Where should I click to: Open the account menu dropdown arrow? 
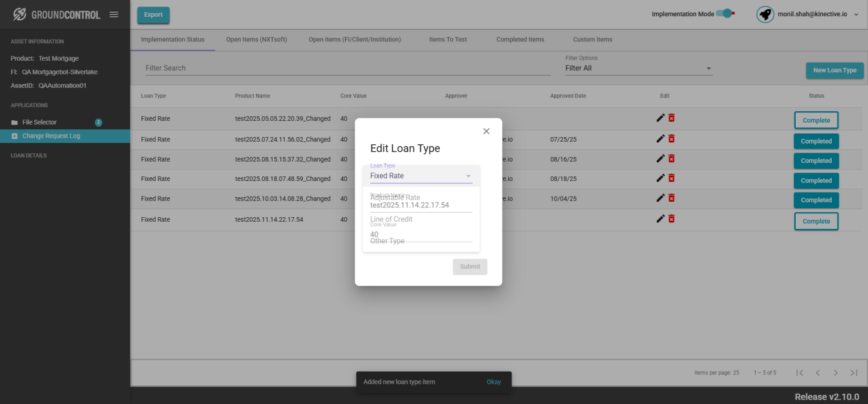coord(856,14)
